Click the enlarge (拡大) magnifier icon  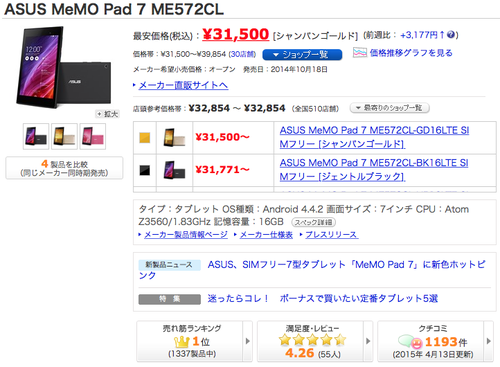pyautogui.click(x=99, y=114)
